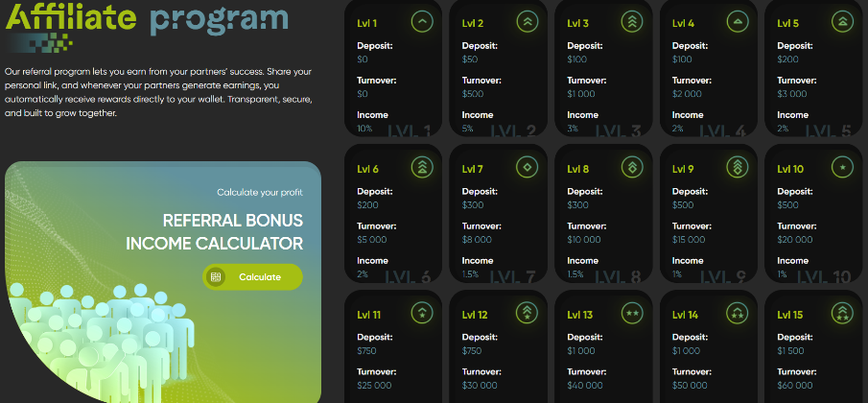Select the Lvl 4 level card

709,72
